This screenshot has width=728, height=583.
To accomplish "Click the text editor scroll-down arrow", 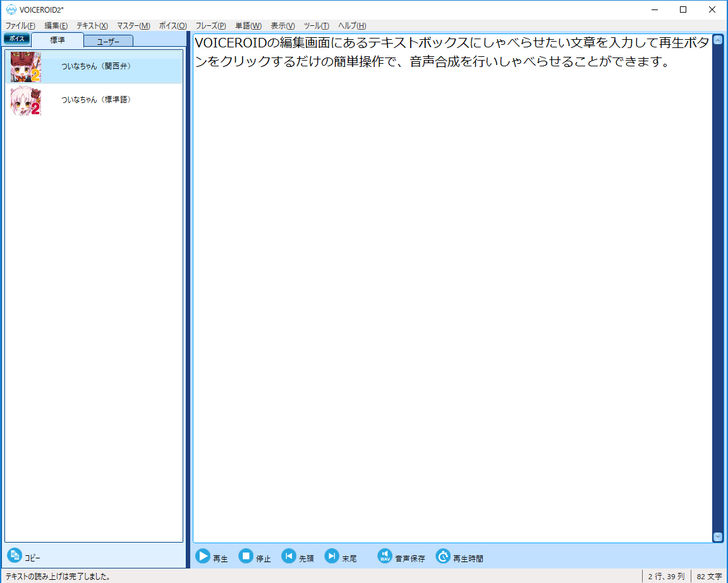I will pyautogui.click(x=718, y=537).
